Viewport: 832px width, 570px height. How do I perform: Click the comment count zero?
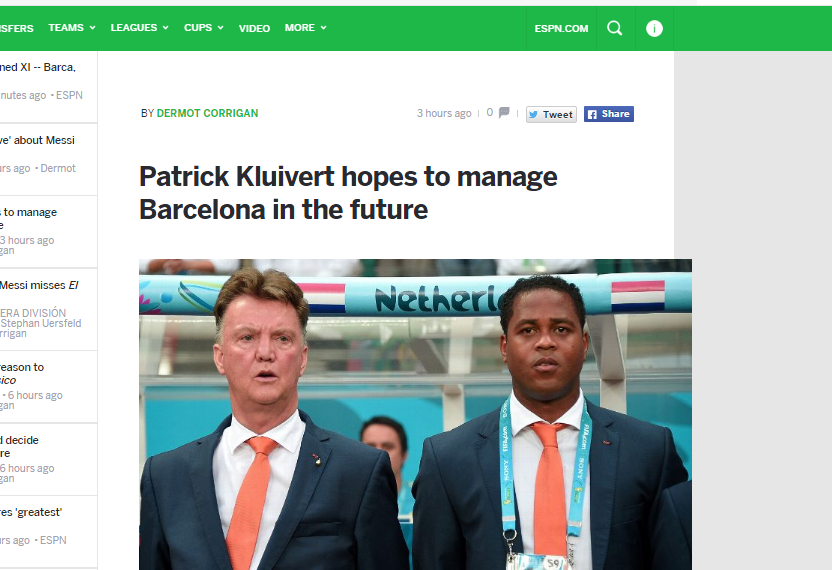coord(489,113)
